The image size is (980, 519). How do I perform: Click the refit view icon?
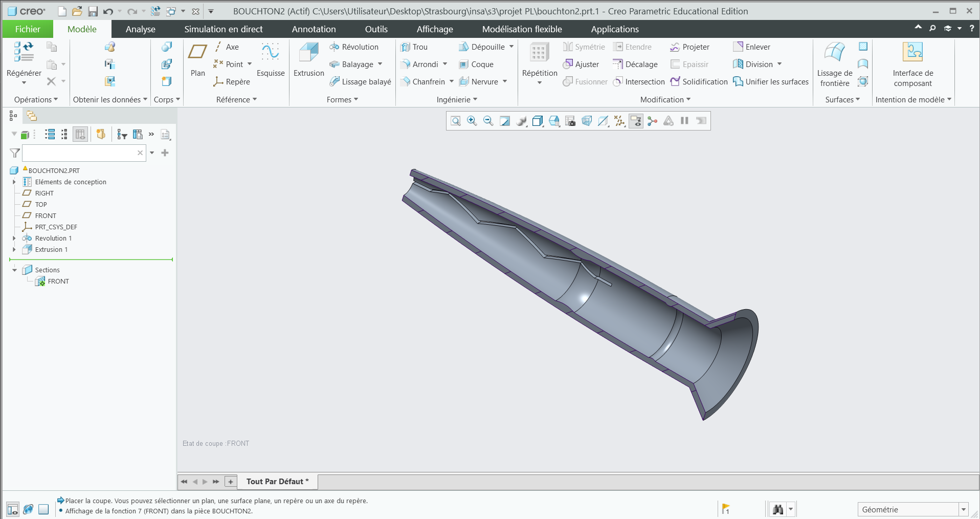point(455,121)
